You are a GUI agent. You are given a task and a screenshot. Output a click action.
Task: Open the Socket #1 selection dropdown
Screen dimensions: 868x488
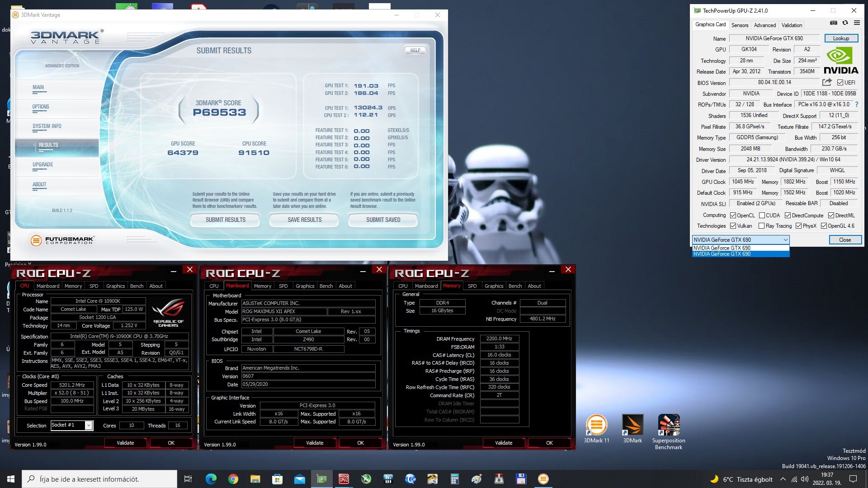click(x=89, y=425)
